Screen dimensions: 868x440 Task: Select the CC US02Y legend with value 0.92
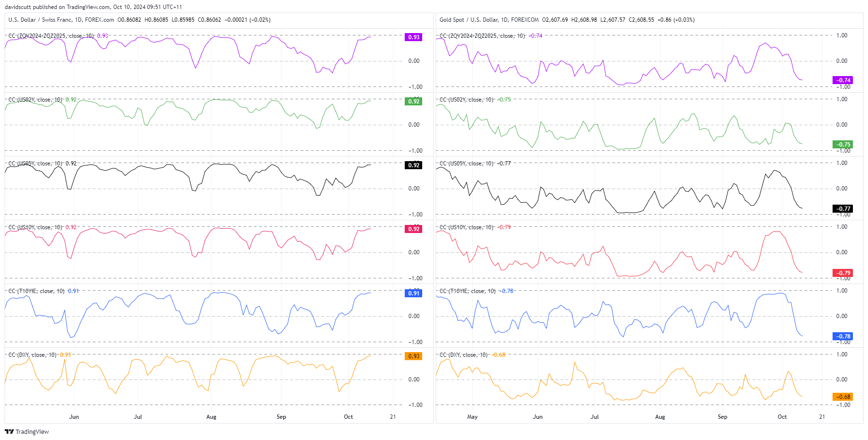coord(43,100)
